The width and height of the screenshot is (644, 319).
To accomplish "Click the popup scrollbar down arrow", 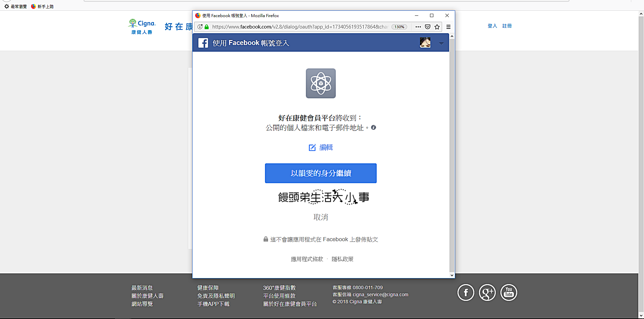I will [x=452, y=275].
